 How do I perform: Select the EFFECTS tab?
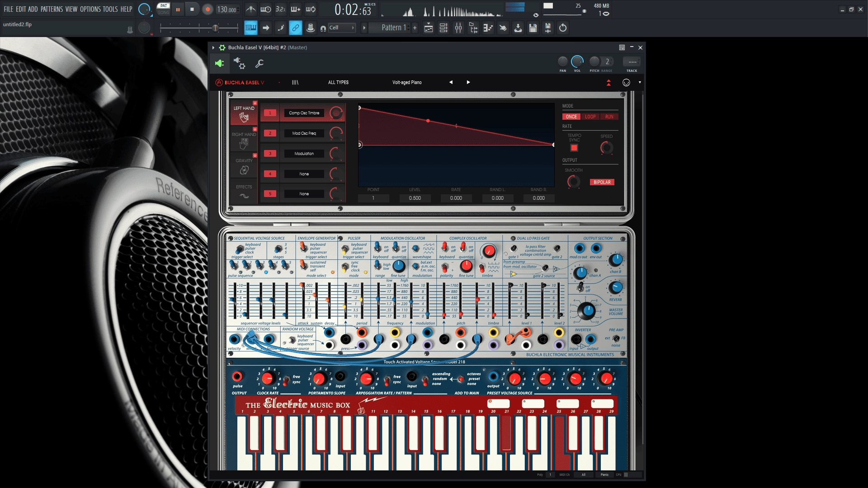tap(244, 192)
